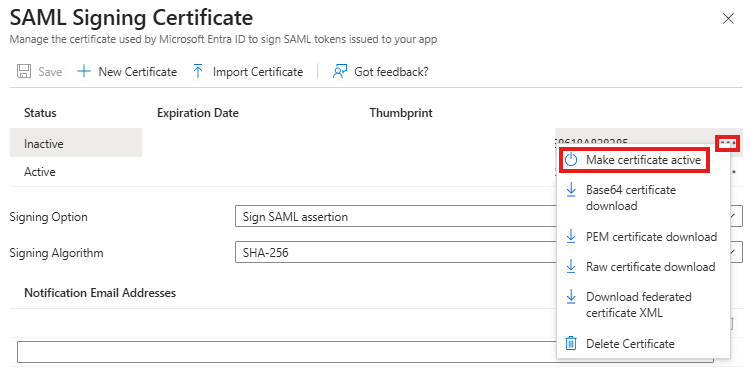
Task: Click New Certificate text button
Action: tap(138, 72)
